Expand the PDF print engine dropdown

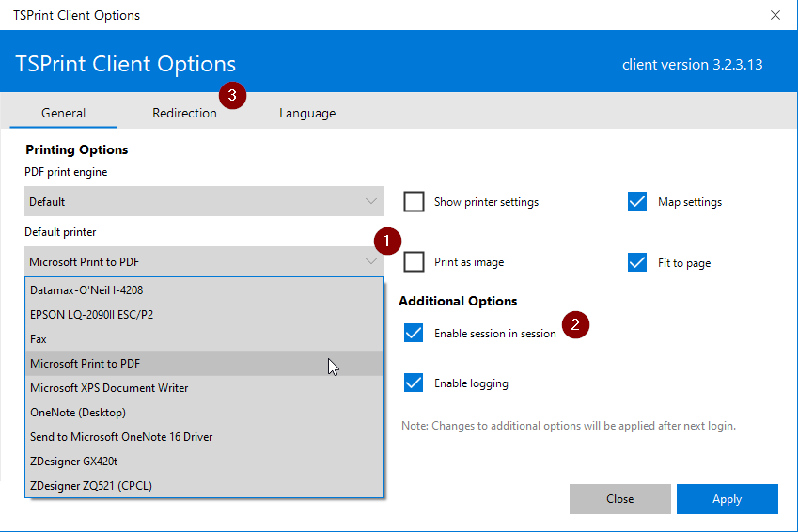pos(204,201)
